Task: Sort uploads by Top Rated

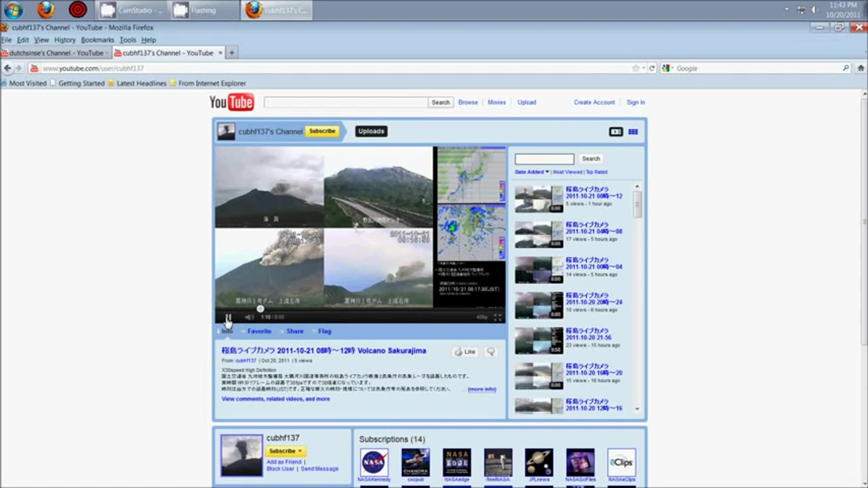Action: 597,172
